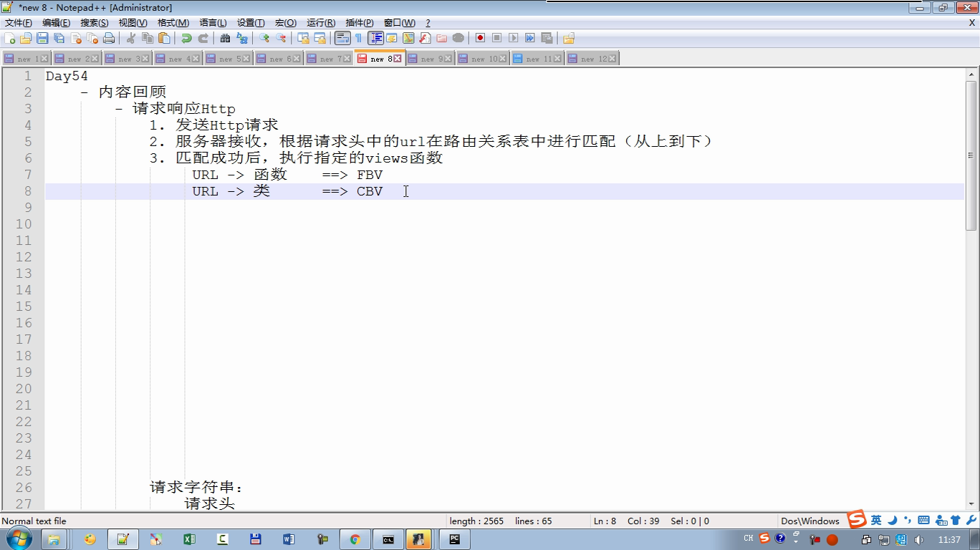Click 'URL -> 函数 ==> FBV' on line 7
Viewport: 980px width, 550px height.
pos(287,175)
